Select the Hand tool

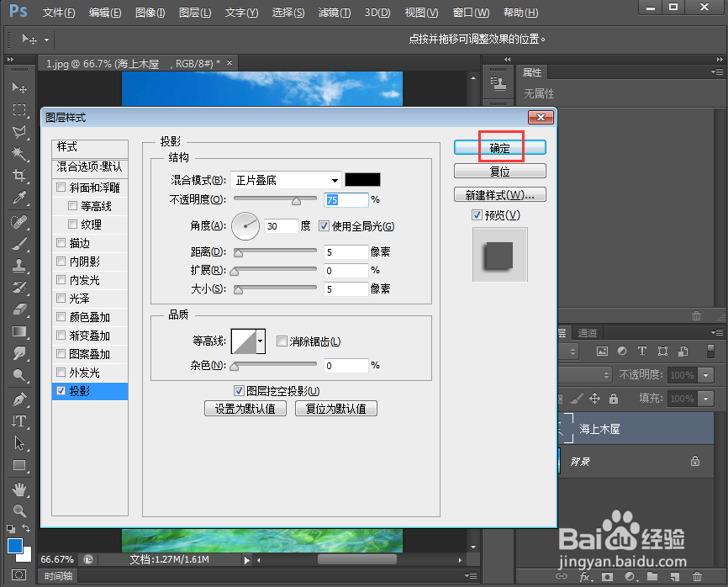pos(19,489)
